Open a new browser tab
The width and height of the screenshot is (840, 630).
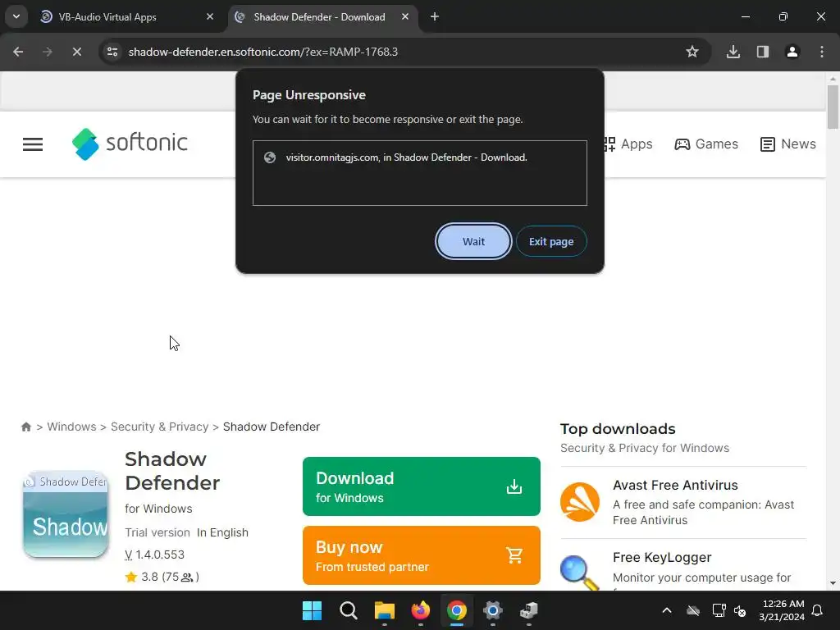435,17
